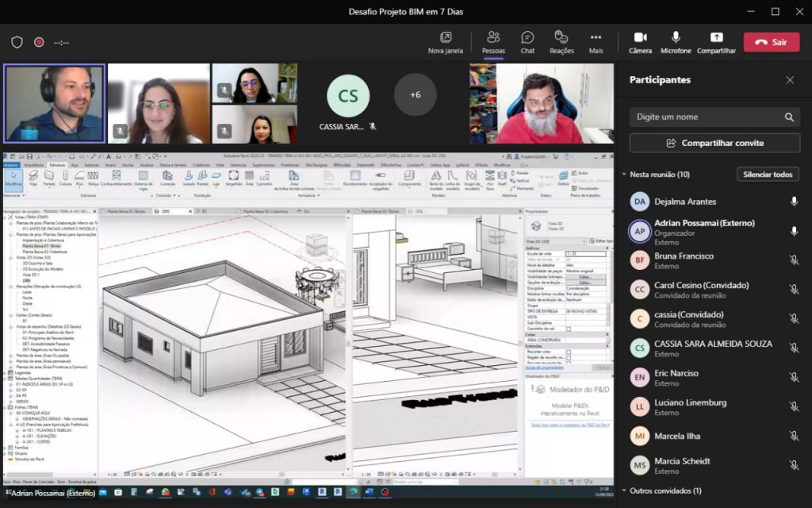Image resolution: width=812 pixels, height=508 pixels.
Task: Click the search magnifier in participant field
Action: 789,117
